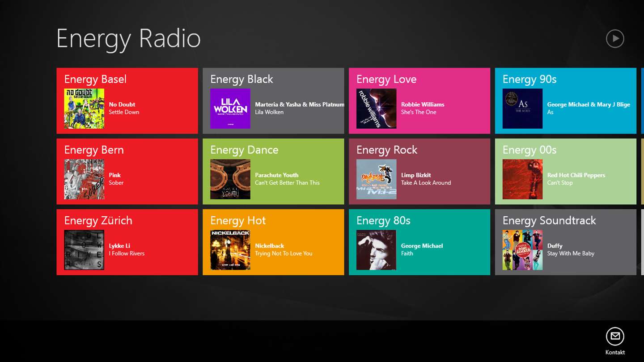Open the Energy Soundtrack station title
Image resolution: width=644 pixels, height=362 pixels.
tap(549, 221)
